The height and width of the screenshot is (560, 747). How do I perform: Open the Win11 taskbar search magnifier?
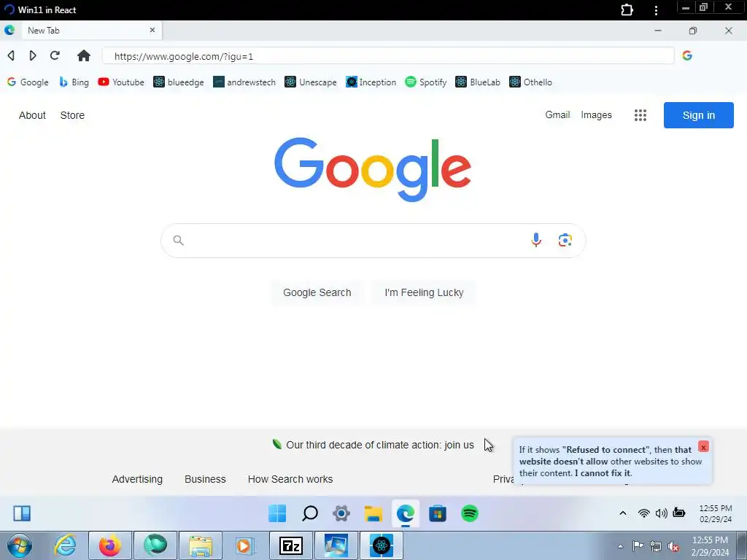click(x=309, y=513)
